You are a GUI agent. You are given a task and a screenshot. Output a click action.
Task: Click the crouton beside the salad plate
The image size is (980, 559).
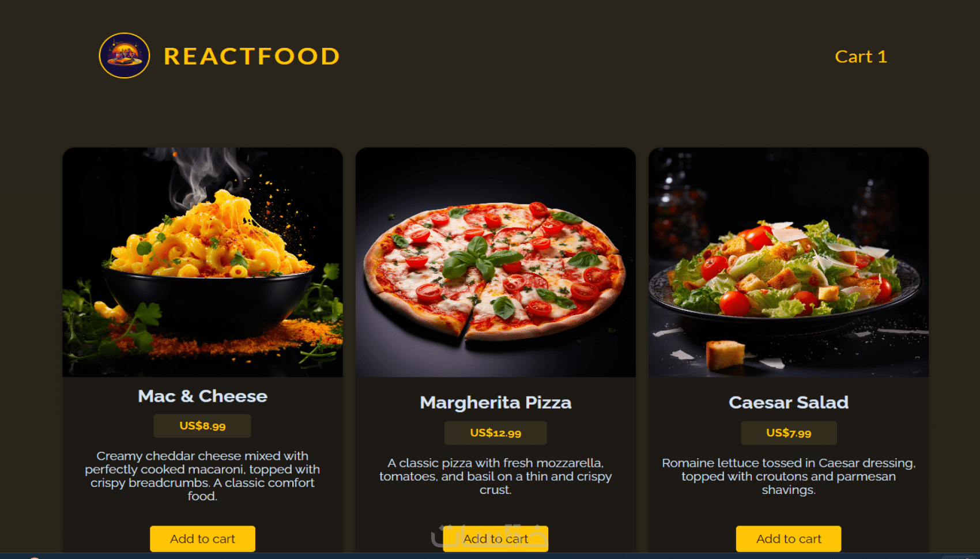(725, 353)
